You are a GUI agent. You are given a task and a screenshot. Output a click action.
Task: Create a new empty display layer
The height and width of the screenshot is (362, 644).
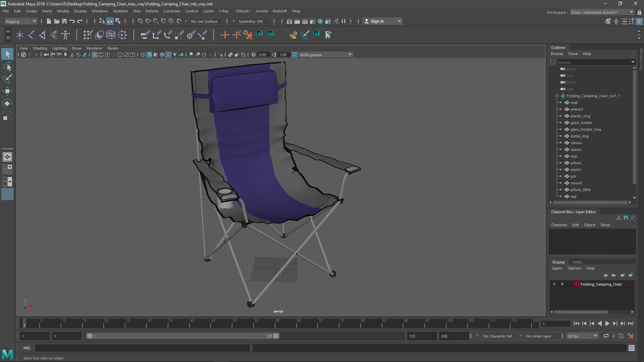pos(623,275)
